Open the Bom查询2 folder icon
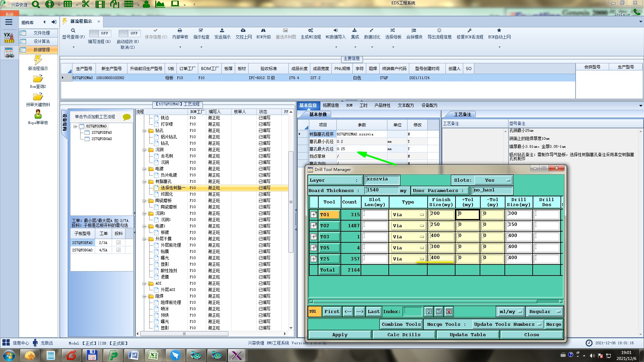The image size is (644, 362). click(x=38, y=79)
